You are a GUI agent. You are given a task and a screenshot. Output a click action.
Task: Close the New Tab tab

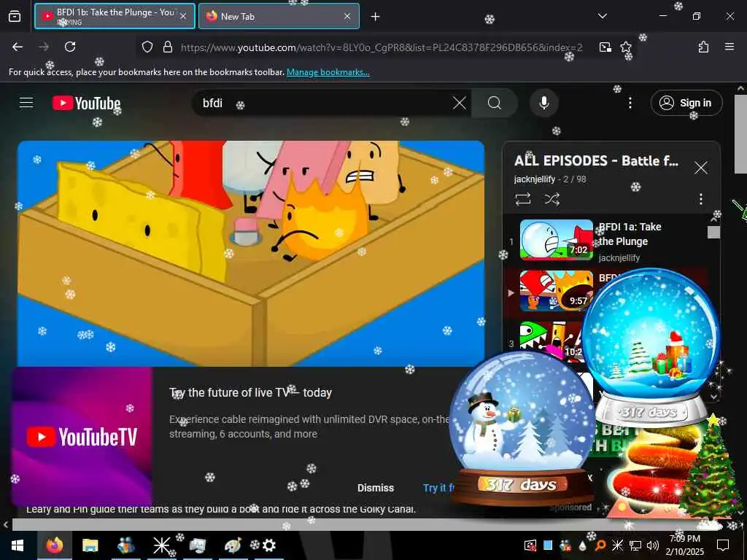point(347,16)
